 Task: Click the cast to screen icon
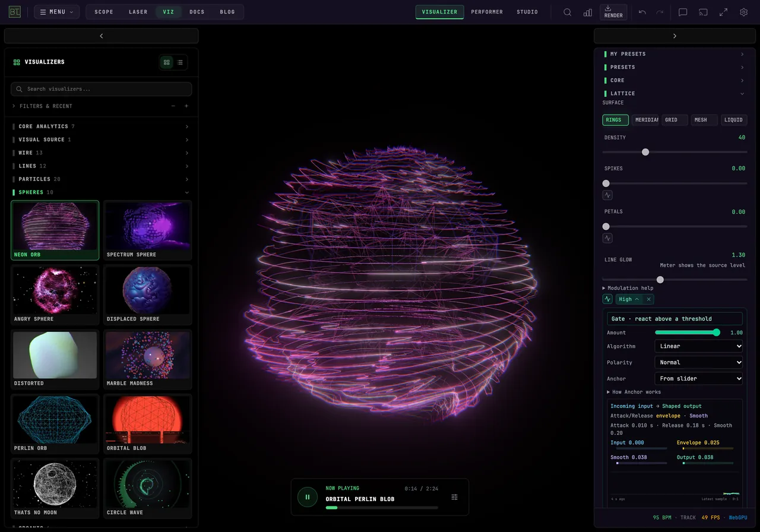pos(703,12)
